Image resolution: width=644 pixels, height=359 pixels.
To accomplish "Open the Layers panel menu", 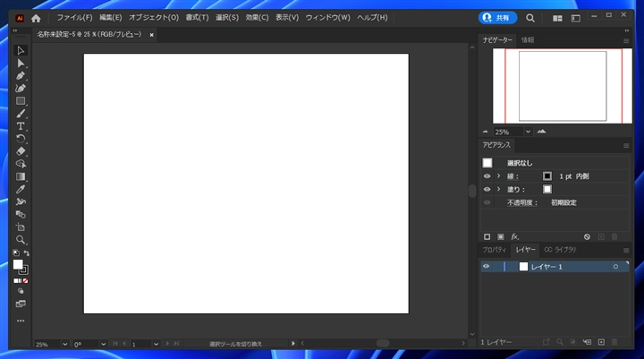I will 626,250.
